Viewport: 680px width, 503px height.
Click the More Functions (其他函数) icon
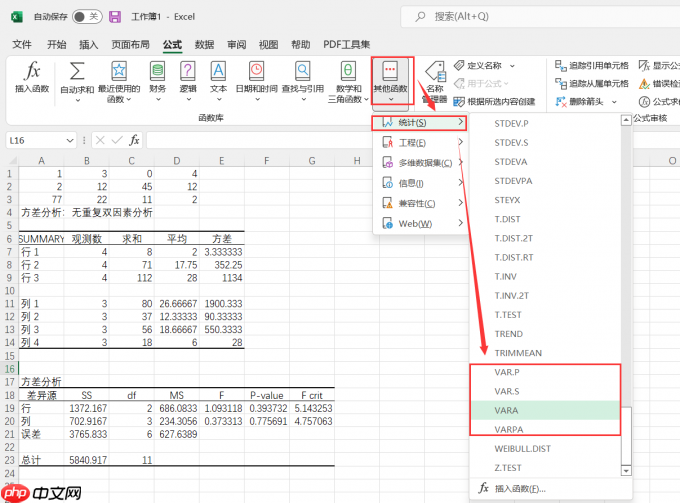pos(390,71)
